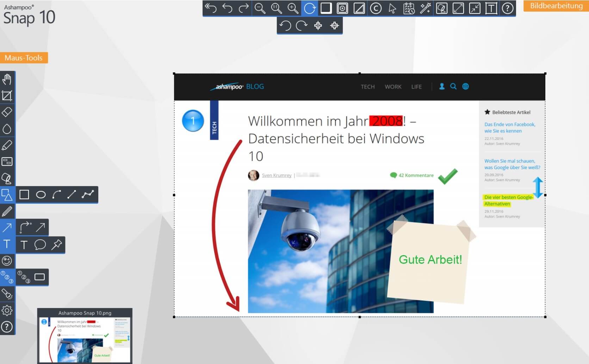Draw an ellipse shape

pos(41,195)
